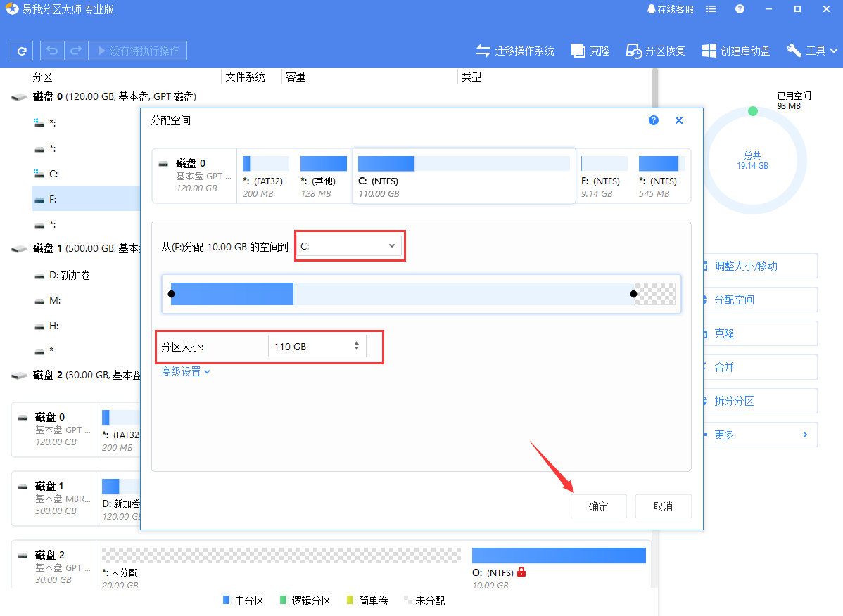Click the help question mark icon in dialog
This screenshot has height=616, width=843.
tap(654, 120)
